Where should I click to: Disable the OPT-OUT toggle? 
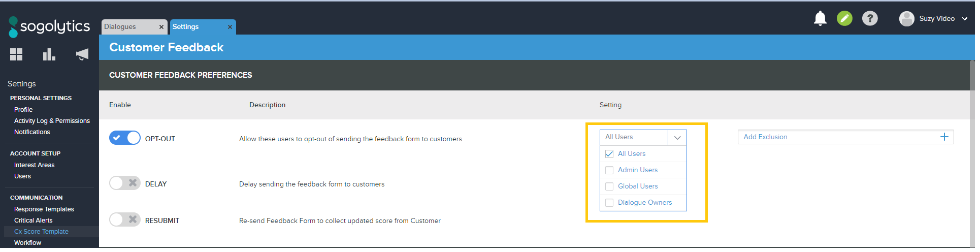tap(125, 138)
